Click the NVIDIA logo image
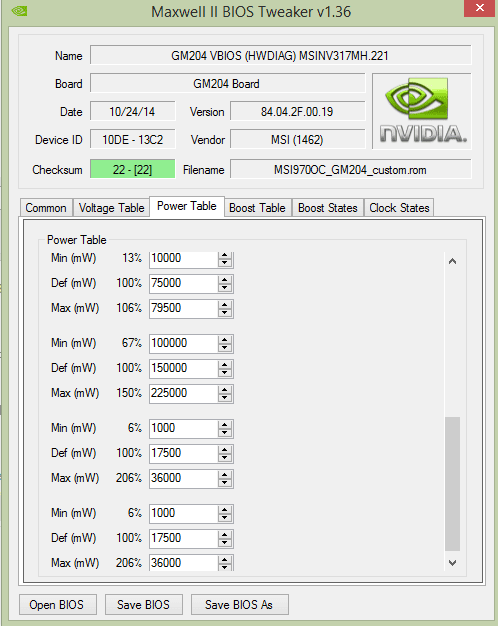This screenshot has height=626, width=498. click(422, 111)
